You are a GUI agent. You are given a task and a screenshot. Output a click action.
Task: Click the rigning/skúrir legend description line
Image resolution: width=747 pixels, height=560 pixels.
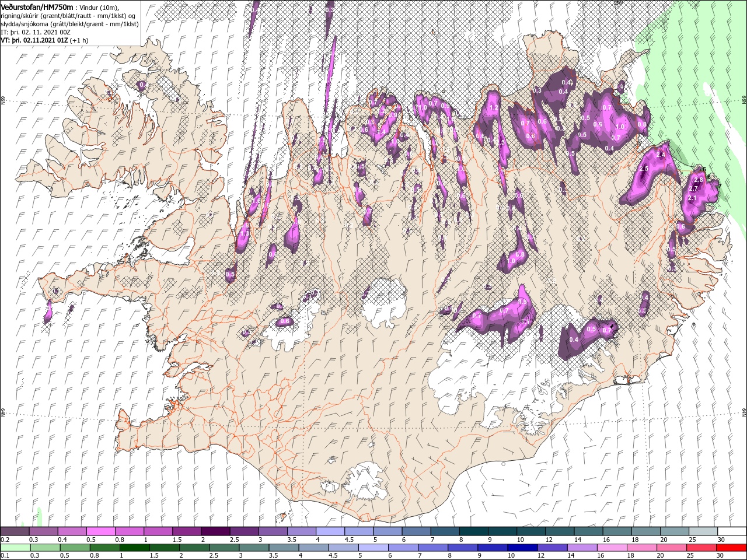coord(68,16)
